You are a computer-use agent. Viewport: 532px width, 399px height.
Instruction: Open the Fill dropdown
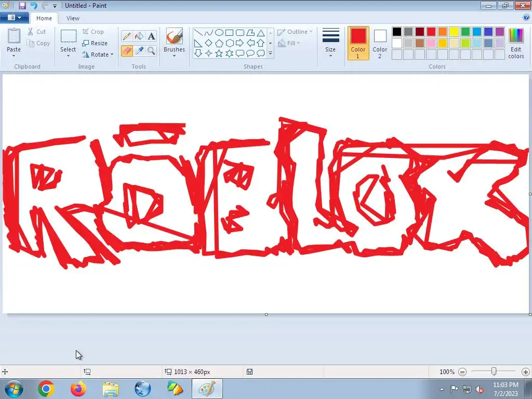tap(289, 43)
